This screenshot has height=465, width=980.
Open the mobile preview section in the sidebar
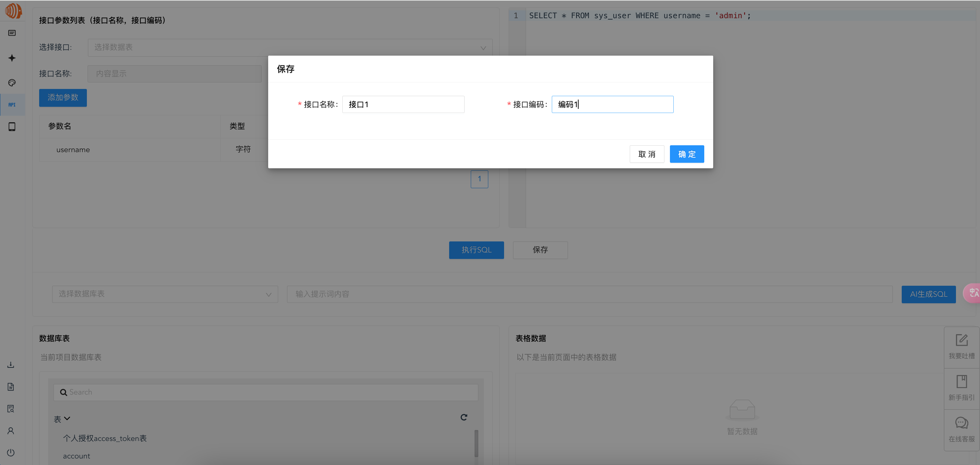[x=12, y=127]
